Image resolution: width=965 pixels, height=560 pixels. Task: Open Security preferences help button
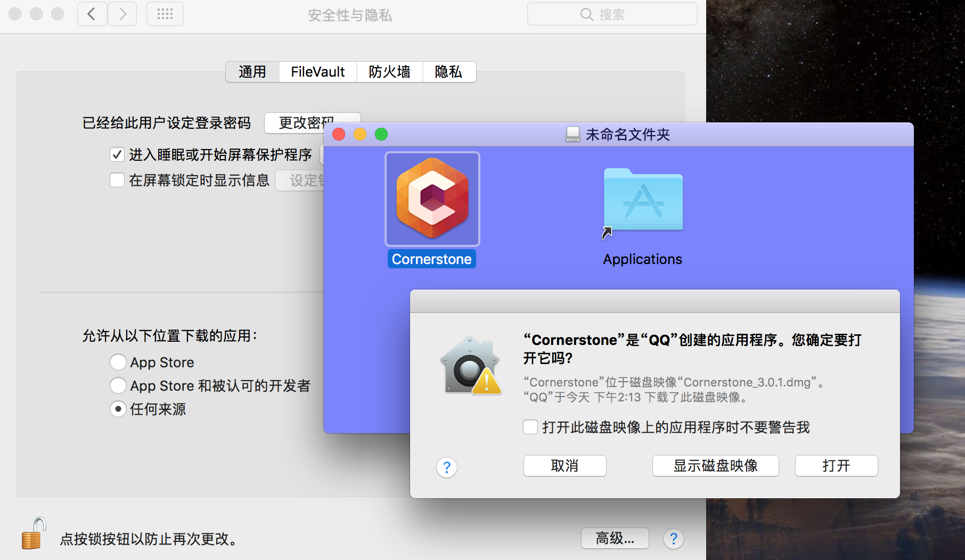click(674, 539)
